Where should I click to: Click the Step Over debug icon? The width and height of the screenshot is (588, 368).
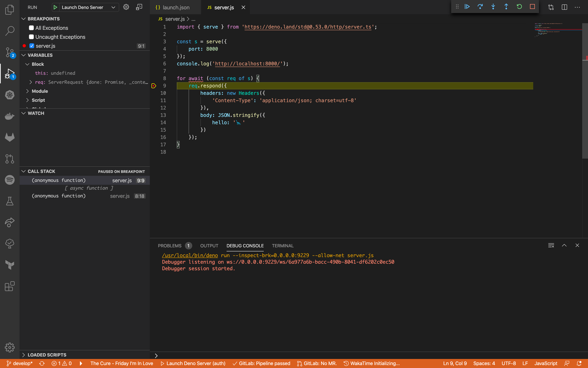pyautogui.click(x=480, y=7)
